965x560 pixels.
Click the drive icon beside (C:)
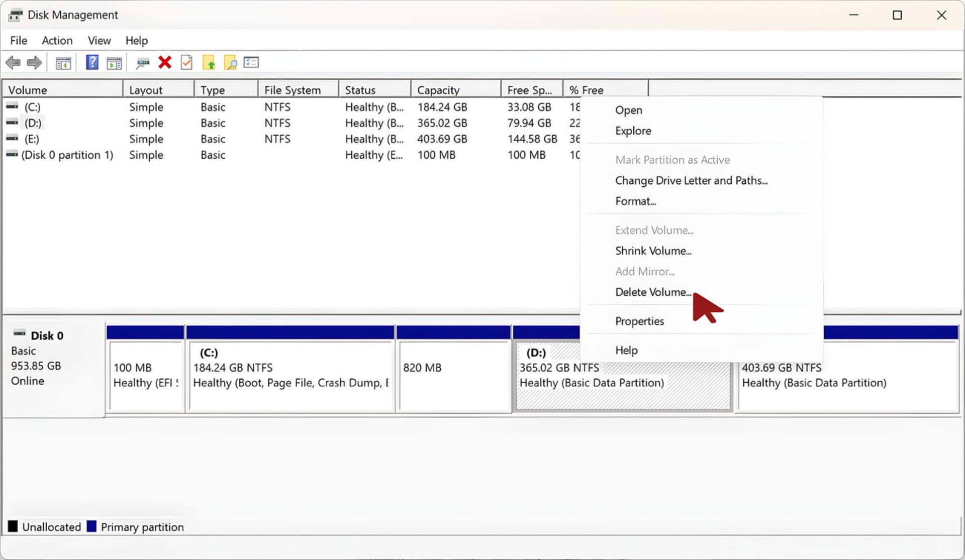pyautogui.click(x=12, y=106)
